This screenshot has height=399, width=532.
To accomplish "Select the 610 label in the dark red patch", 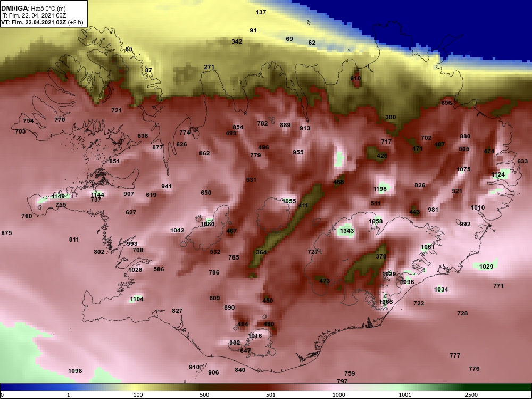I will (355, 78).
